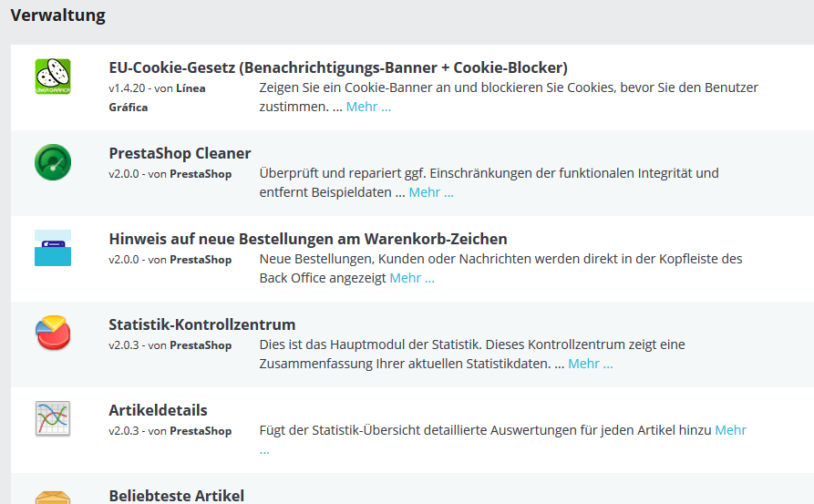Open Mehr link for Statistik-Kontrollzentrum
This screenshot has width=814, height=504.
pos(591,364)
